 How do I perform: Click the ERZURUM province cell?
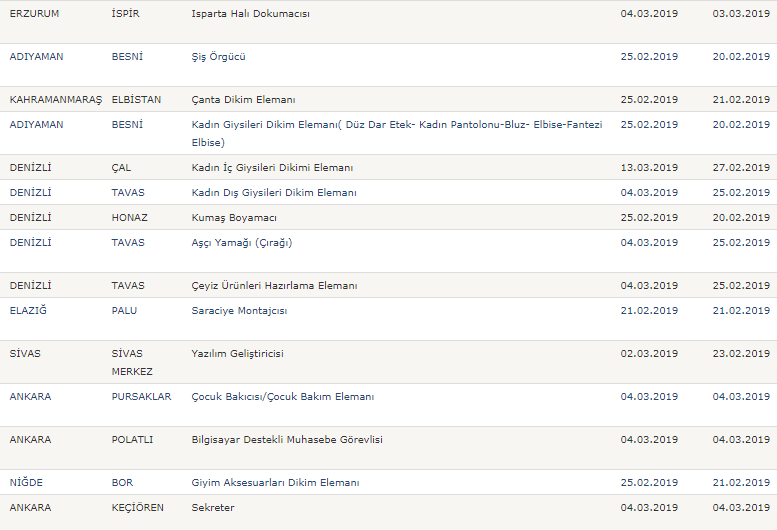(x=35, y=14)
